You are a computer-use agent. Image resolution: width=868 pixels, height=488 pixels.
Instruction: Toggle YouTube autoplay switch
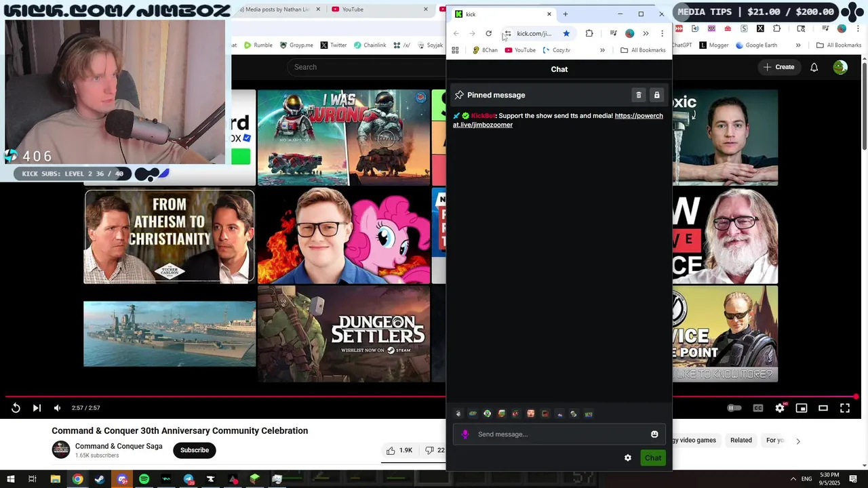(734, 408)
